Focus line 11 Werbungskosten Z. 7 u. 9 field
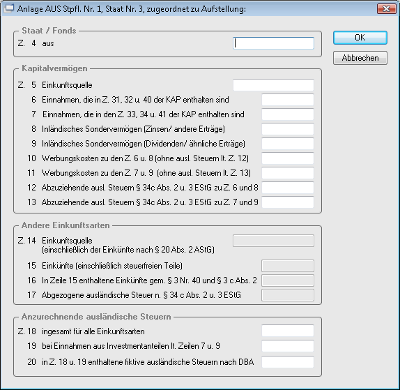 (288, 173)
